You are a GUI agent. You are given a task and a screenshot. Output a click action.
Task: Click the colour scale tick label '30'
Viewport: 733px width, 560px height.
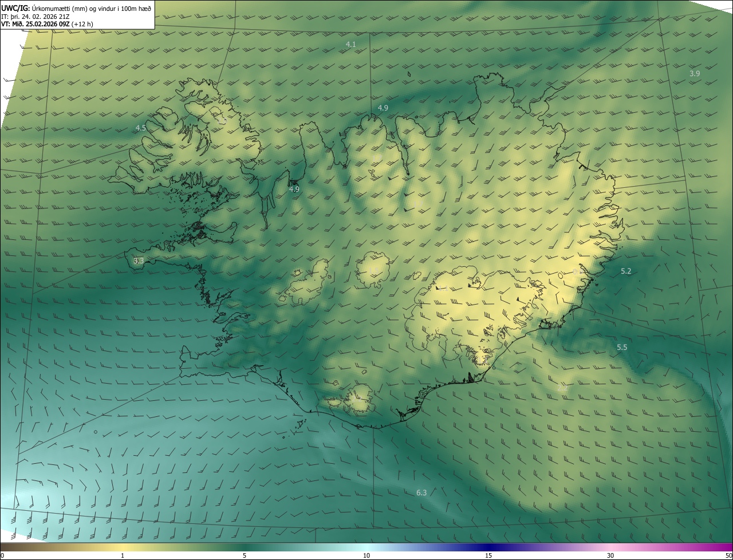[610, 555]
